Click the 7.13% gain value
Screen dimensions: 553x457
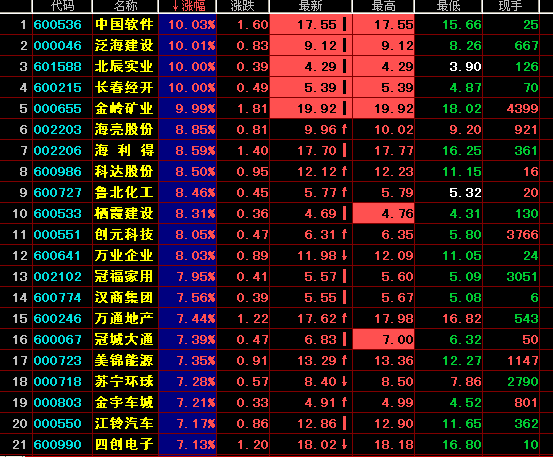[196, 444]
